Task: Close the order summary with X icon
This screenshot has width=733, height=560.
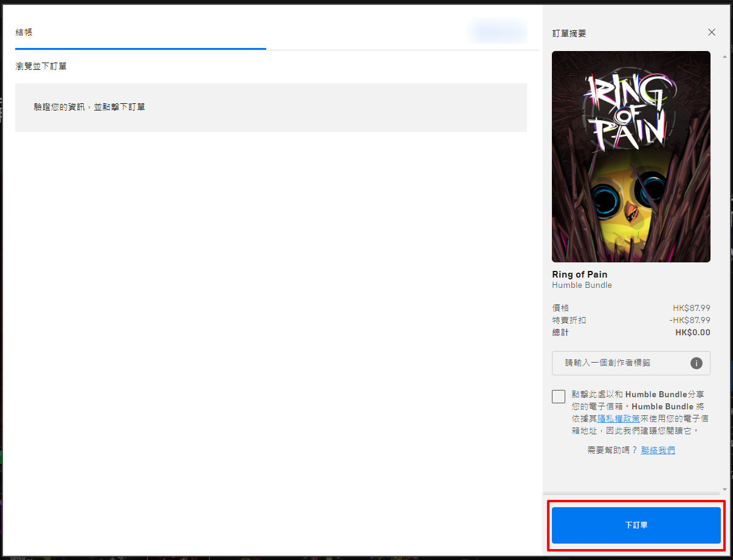Action: (712, 32)
